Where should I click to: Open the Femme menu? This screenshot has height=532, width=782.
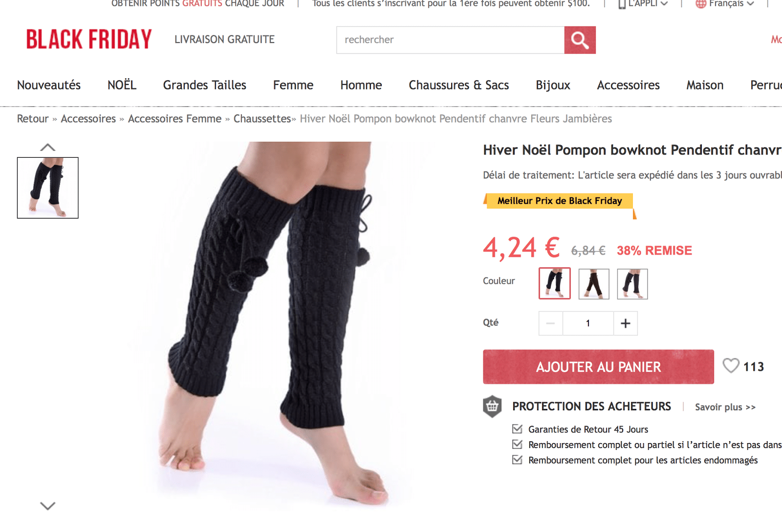coord(293,85)
